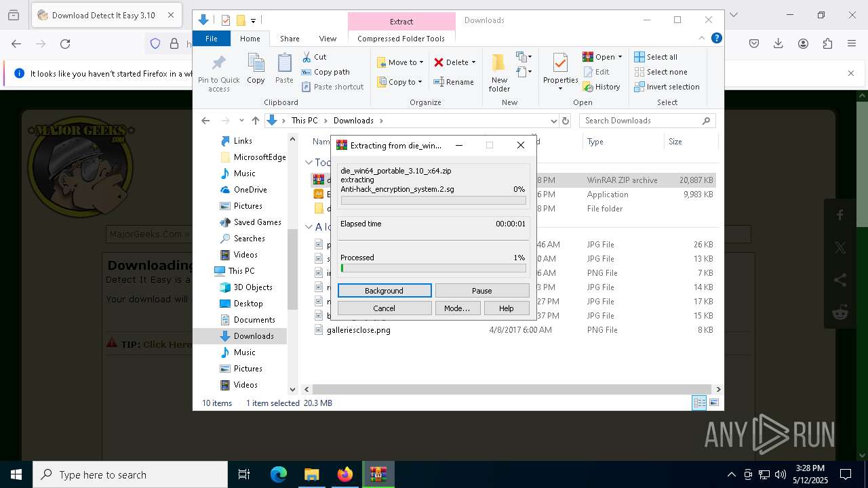Refresh the Downloads folder view
The height and width of the screenshot is (488, 868).
click(x=566, y=121)
